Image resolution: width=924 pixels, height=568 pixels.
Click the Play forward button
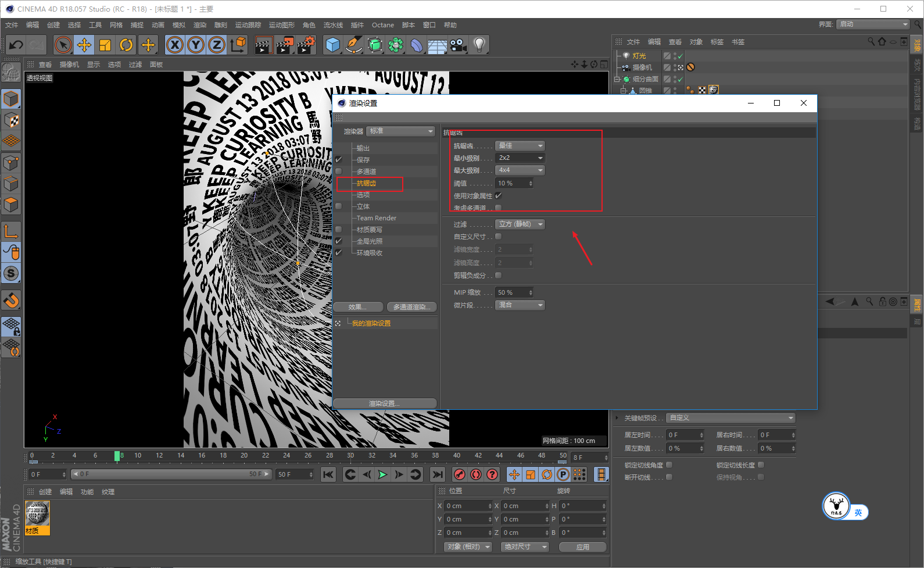(x=382, y=474)
